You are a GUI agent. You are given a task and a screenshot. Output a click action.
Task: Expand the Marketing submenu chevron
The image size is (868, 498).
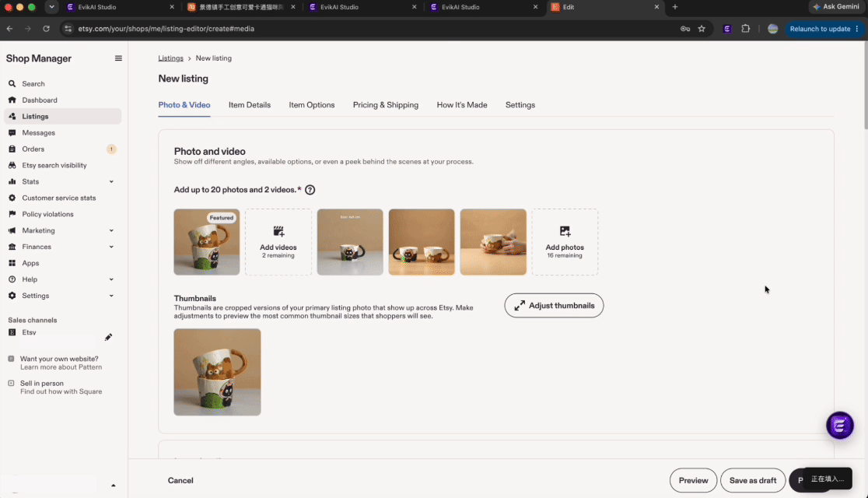click(x=111, y=230)
